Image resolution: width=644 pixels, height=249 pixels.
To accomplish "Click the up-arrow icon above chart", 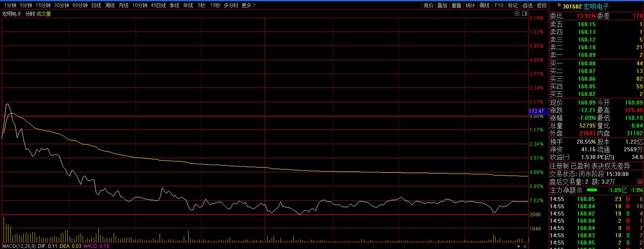I will coord(517,14).
